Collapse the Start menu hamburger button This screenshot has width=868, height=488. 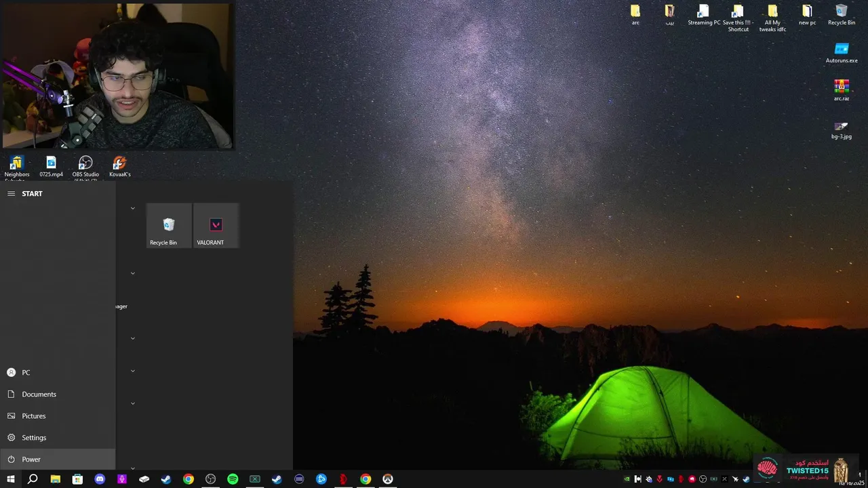point(11,194)
